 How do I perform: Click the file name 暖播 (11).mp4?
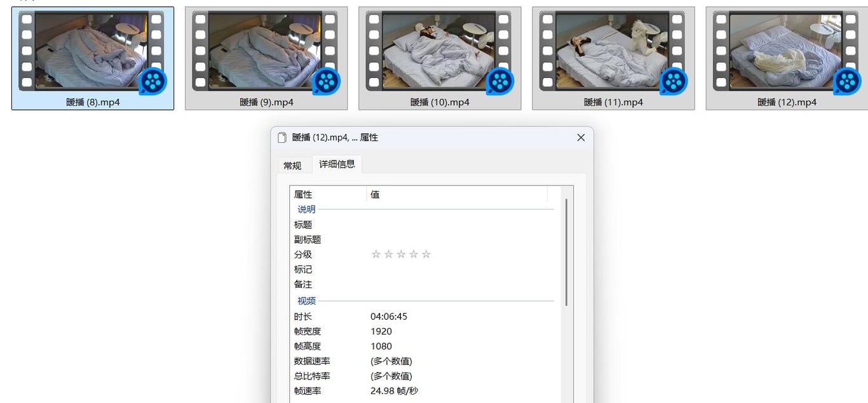tap(613, 102)
